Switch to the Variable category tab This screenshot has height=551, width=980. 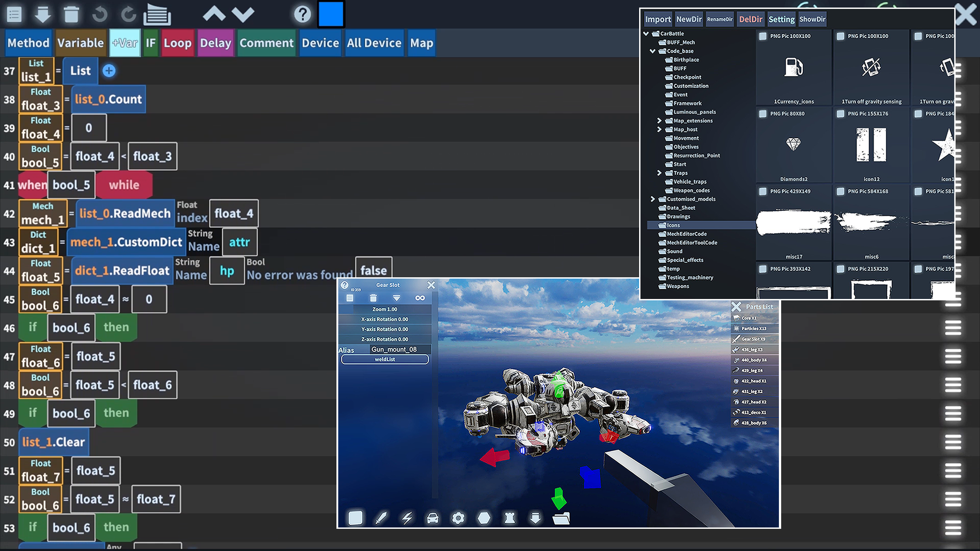coord(80,43)
